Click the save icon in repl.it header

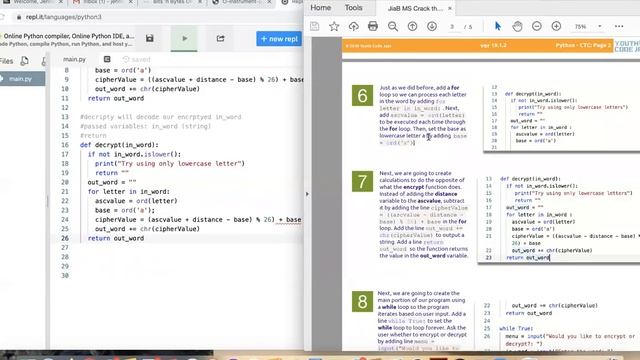[x=150, y=38]
